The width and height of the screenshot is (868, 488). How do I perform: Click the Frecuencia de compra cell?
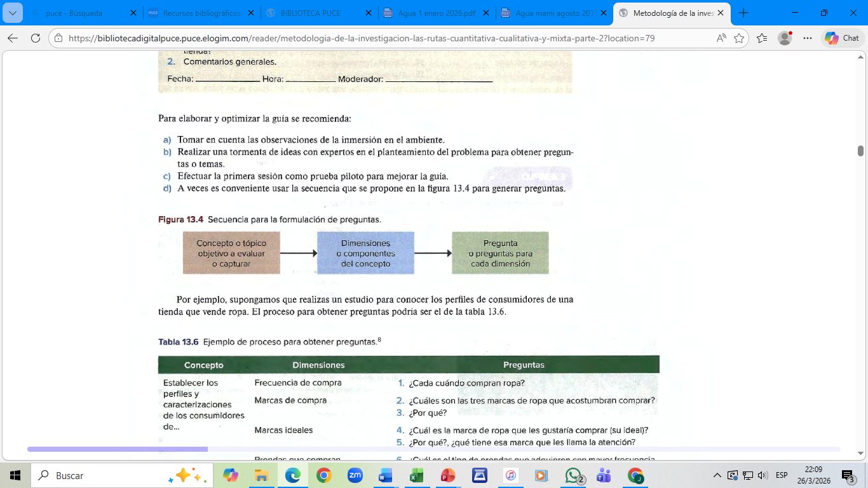pos(298,383)
